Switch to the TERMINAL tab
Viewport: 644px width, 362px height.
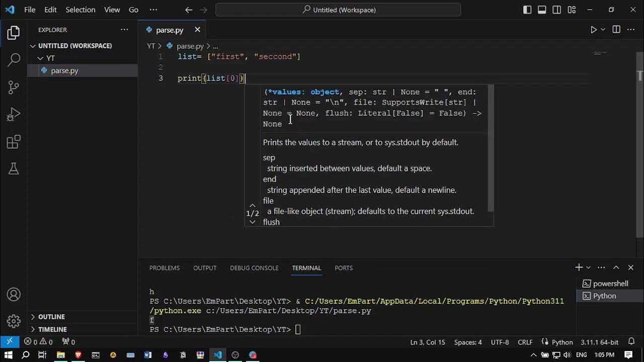click(x=306, y=268)
